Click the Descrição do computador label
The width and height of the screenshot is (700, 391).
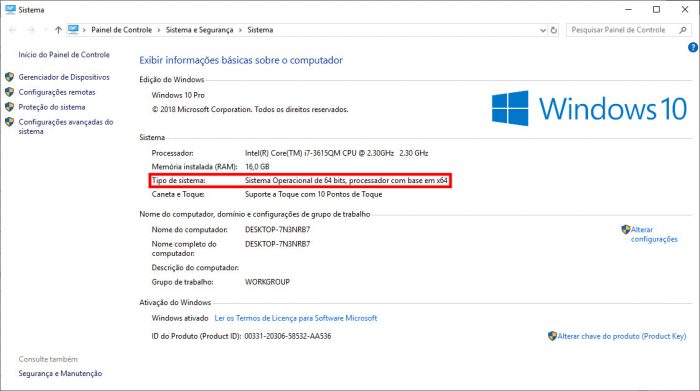tap(195, 268)
